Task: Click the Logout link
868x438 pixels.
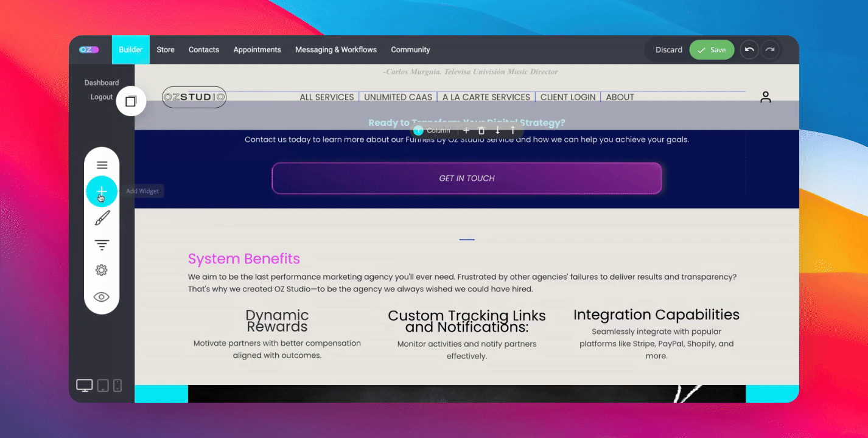Action: pyautogui.click(x=102, y=97)
